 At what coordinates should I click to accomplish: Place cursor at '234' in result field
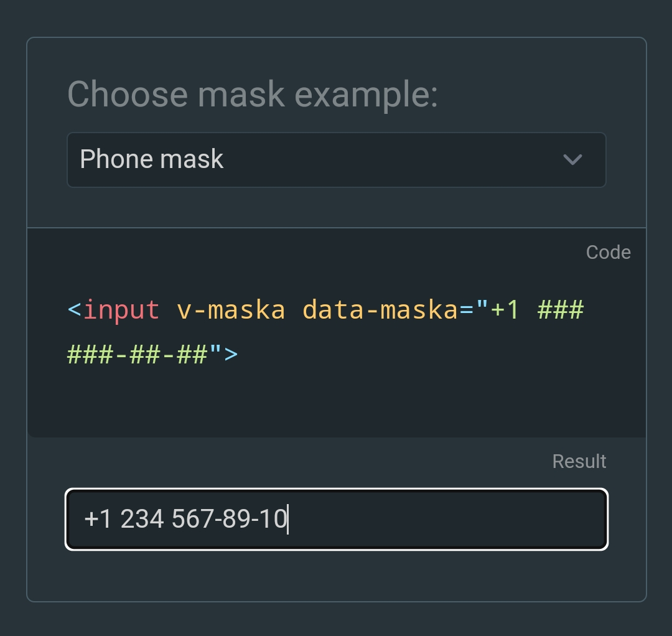pyautogui.click(x=142, y=519)
